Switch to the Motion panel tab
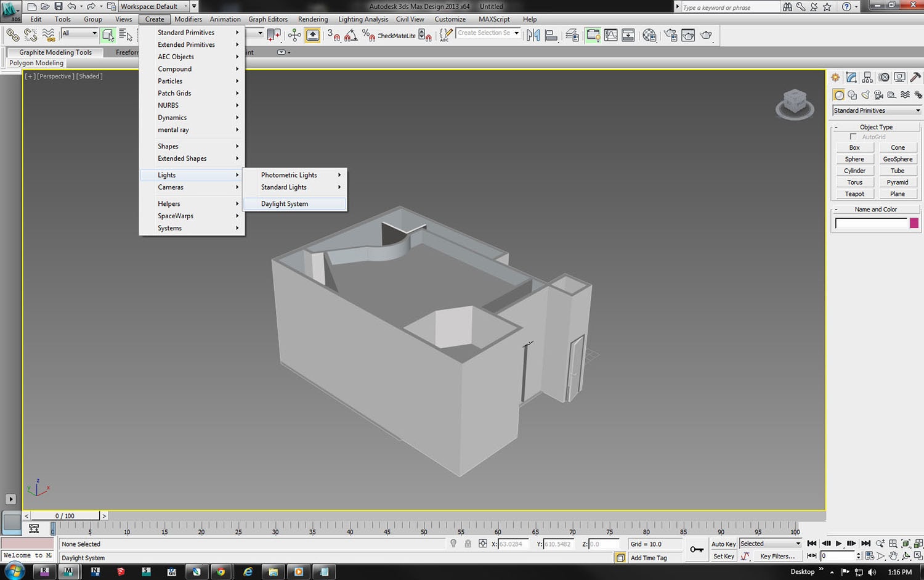This screenshot has width=924, height=580. (884, 77)
